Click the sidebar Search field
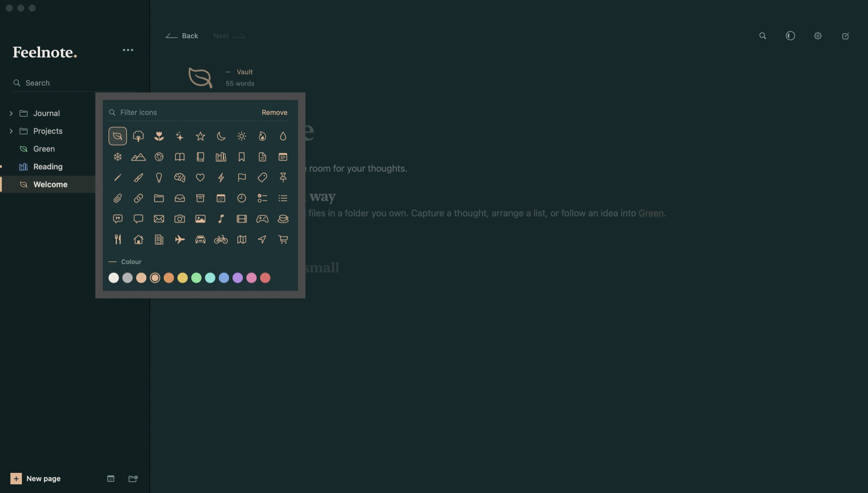The image size is (868, 493). (x=75, y=83)
